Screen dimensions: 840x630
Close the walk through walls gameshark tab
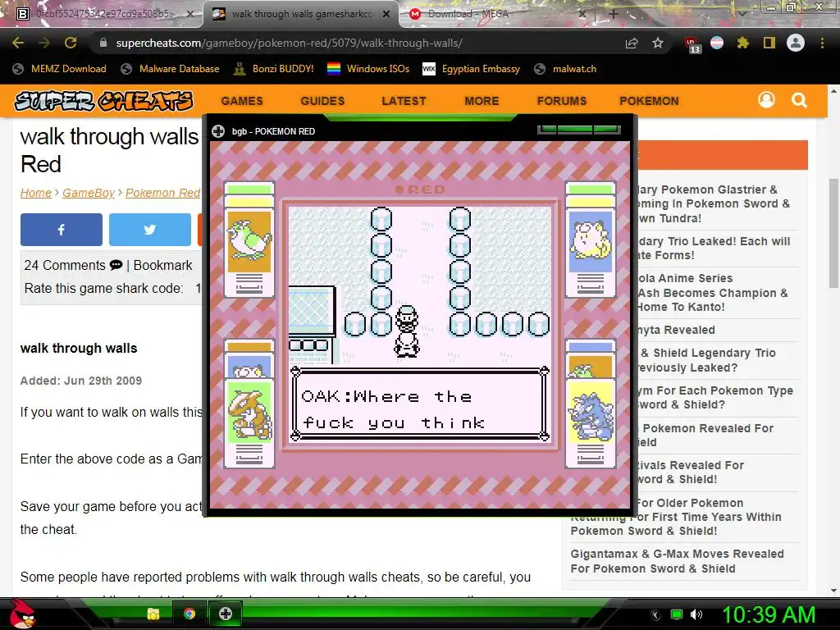(x=386, y=14)
